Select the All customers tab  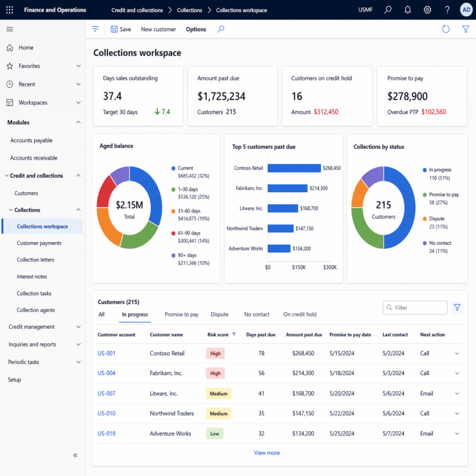coord(101,315)
